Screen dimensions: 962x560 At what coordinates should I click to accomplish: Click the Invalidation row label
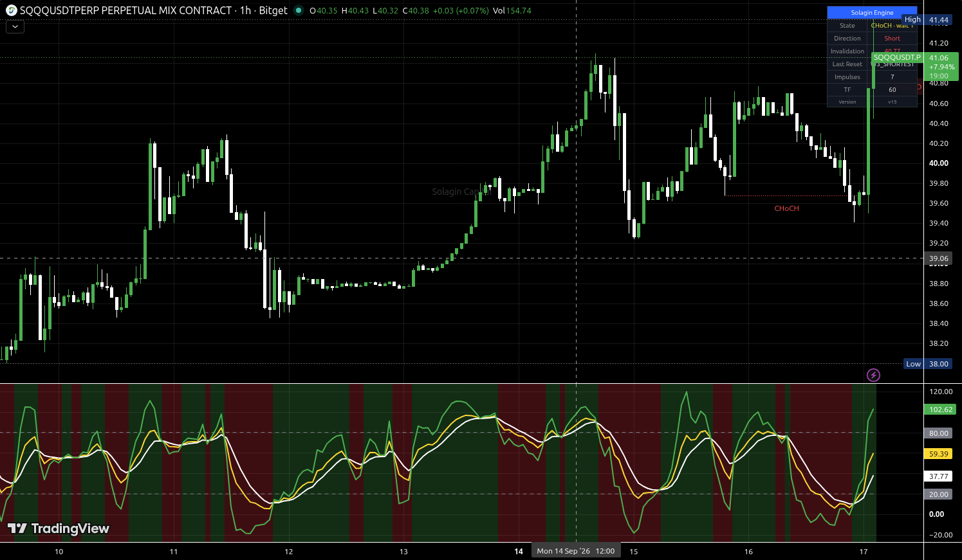point(847,51)
